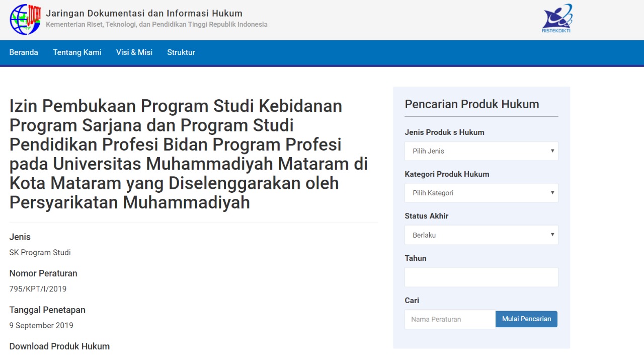This screenshot has width=644, height=363.
Task: Click the JDIH globe logo
Action: tap(25, 20)
